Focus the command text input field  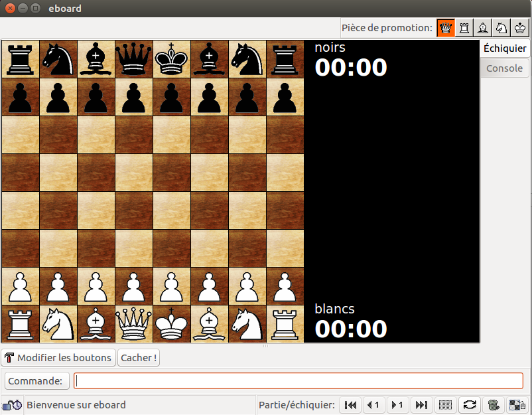(299, 381)
